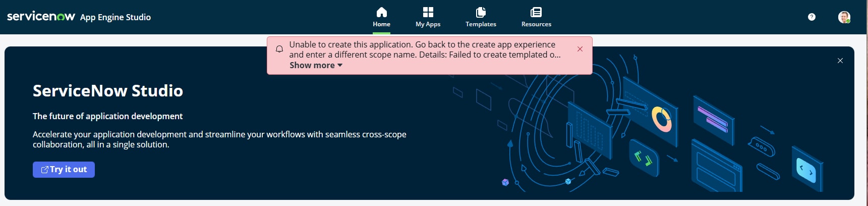The image size is (868, 206).
Task: Click 'The future of application development' text
Action: pyautogui.click(x=108, y=116)
